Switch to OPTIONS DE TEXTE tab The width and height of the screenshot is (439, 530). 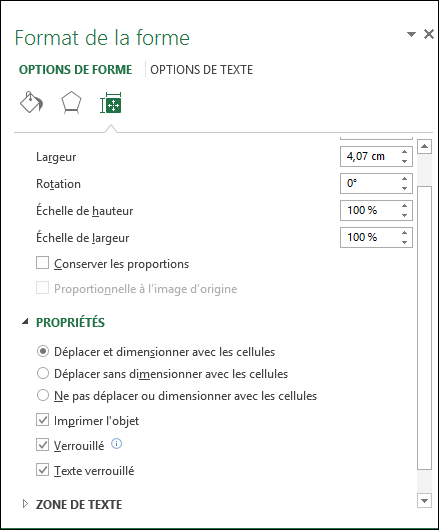pos(201,70)
